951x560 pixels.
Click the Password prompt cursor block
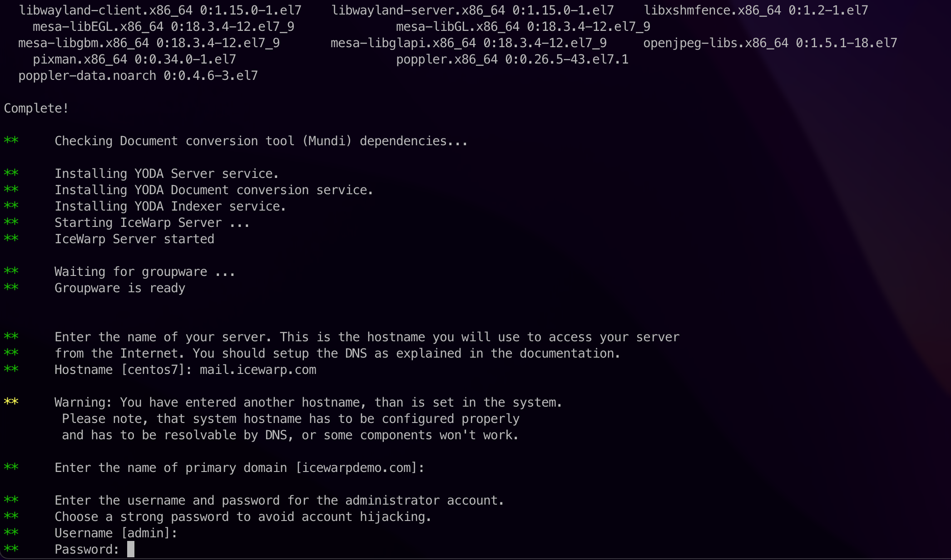(x=131, y=549)
